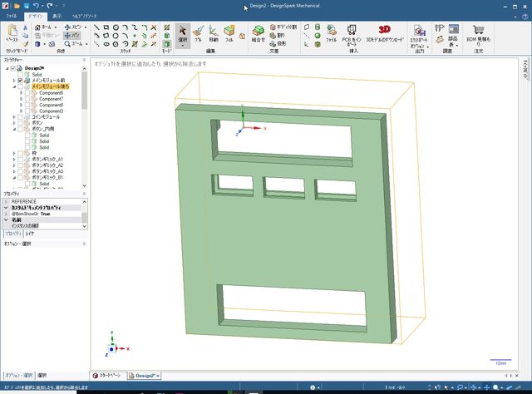Screen dimensions: 532x394
Task: Insert a cylinder using the green cylinder icon
Action: pos(318,27)
